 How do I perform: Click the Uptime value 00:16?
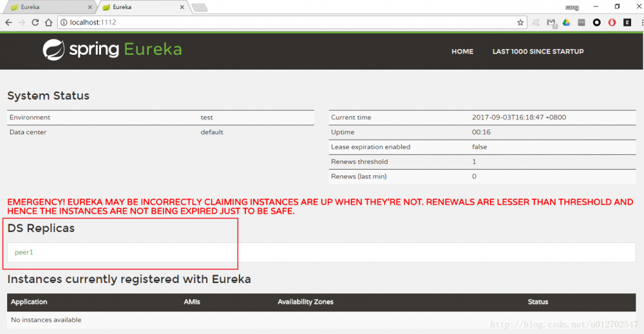[x=481, y=132]
